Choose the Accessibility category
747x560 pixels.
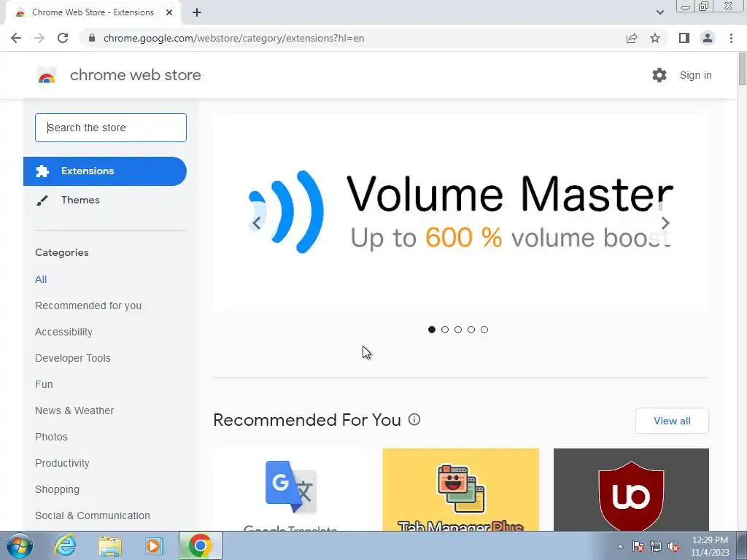point(64,332)
